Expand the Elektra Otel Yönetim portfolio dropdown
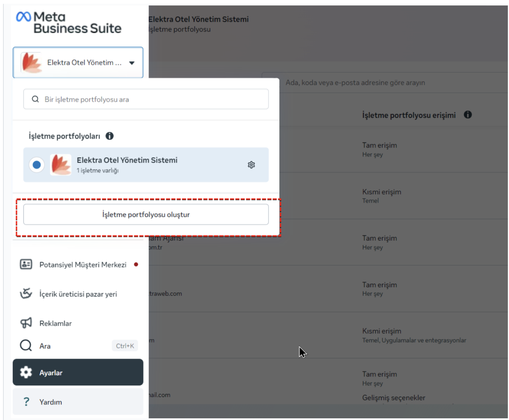Screen dimensions: 509x420 pyautogui.click(x=78, y=63)
